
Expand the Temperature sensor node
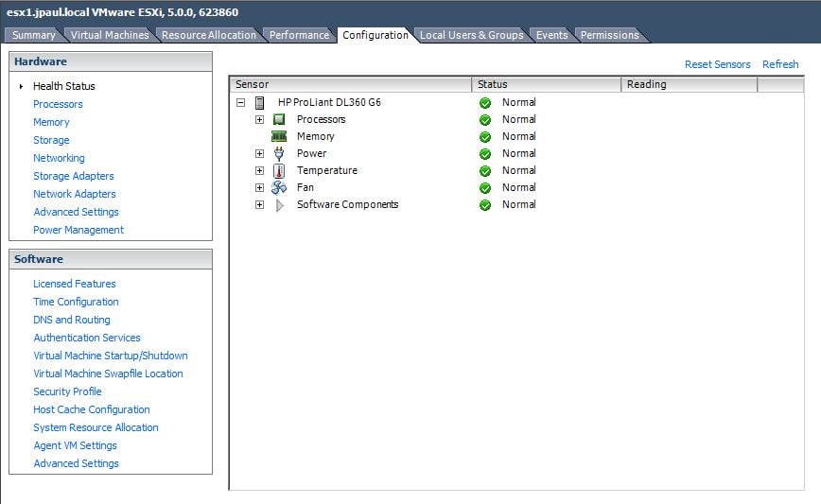[260, 170]
